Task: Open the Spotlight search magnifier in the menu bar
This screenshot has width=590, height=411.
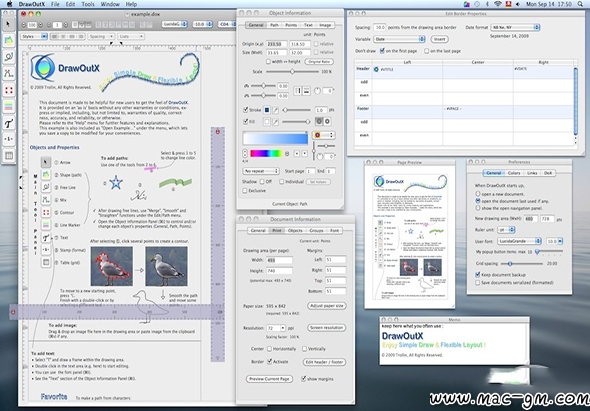Action: pos(580,4)
